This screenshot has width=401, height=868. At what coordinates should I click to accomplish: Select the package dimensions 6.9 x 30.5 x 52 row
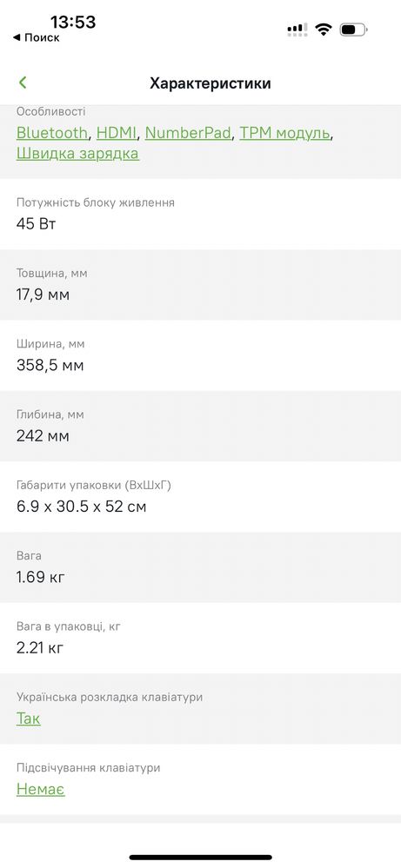tap(200, 496)
